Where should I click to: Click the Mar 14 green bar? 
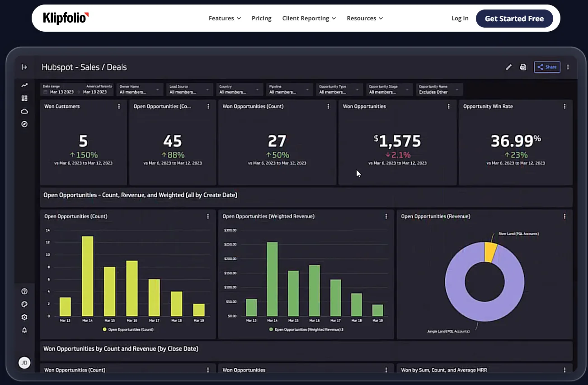[x=272, y=279]
